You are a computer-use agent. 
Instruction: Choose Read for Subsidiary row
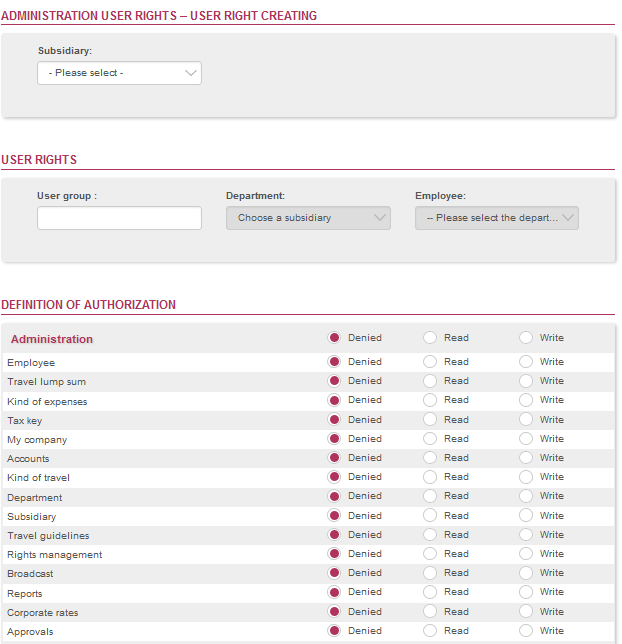[x=430, y=515]
